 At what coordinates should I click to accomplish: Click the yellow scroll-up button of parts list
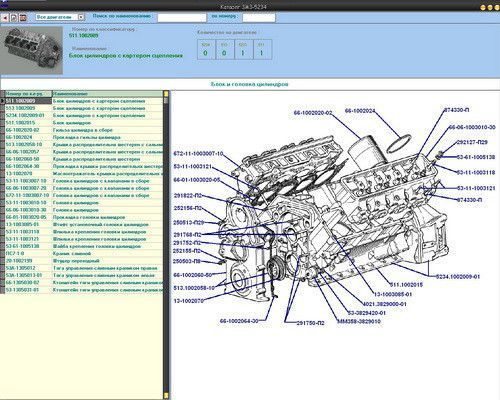pyautogui.click(x=166, y=94)
